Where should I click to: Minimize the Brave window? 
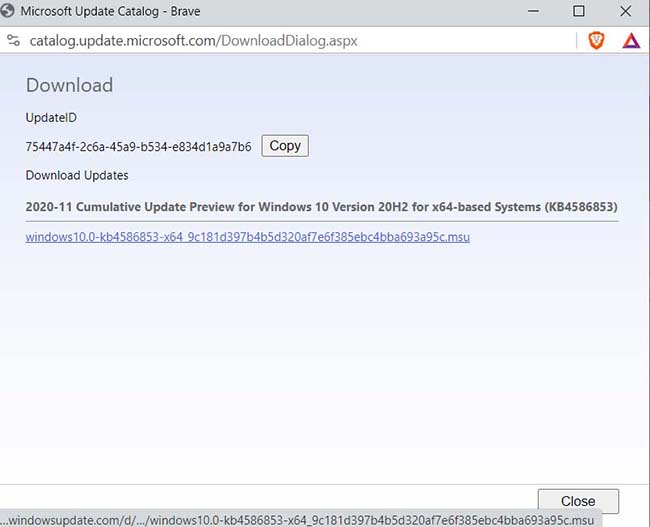tap(534, 11)
